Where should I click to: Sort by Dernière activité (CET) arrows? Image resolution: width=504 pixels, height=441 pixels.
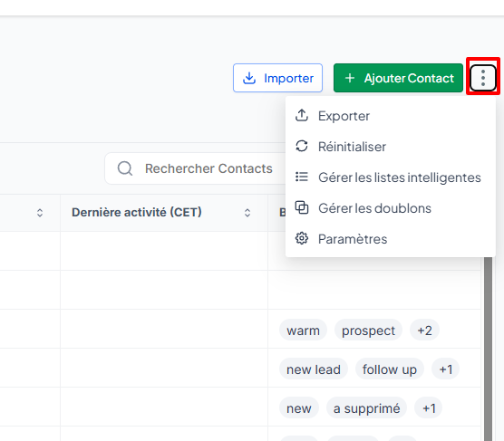click(247, 213)
